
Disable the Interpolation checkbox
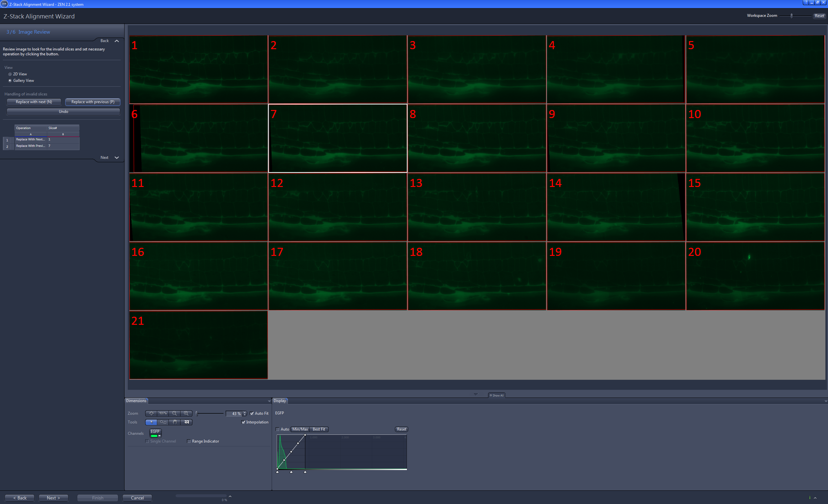(x=244, y=422)
